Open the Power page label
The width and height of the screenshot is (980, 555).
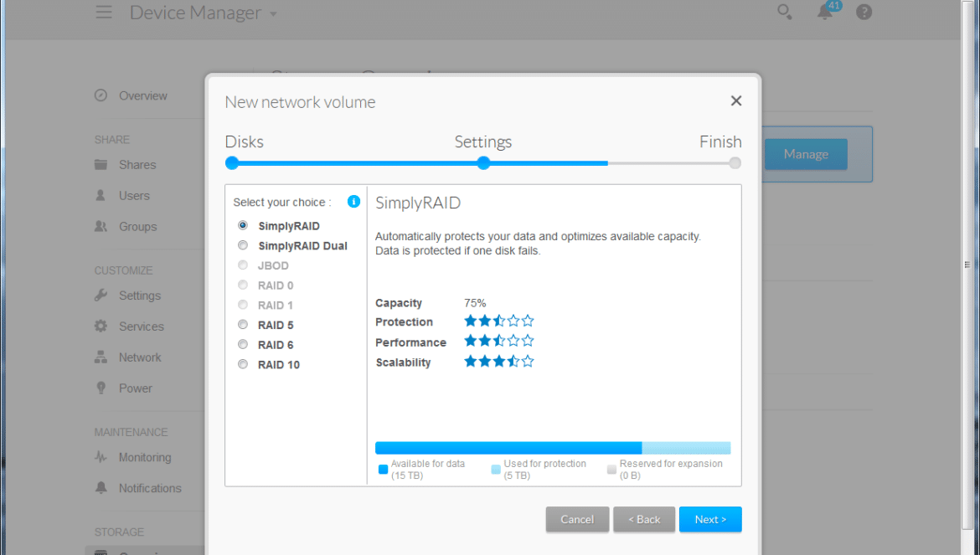pyautogui.click(x=136, y=388)
